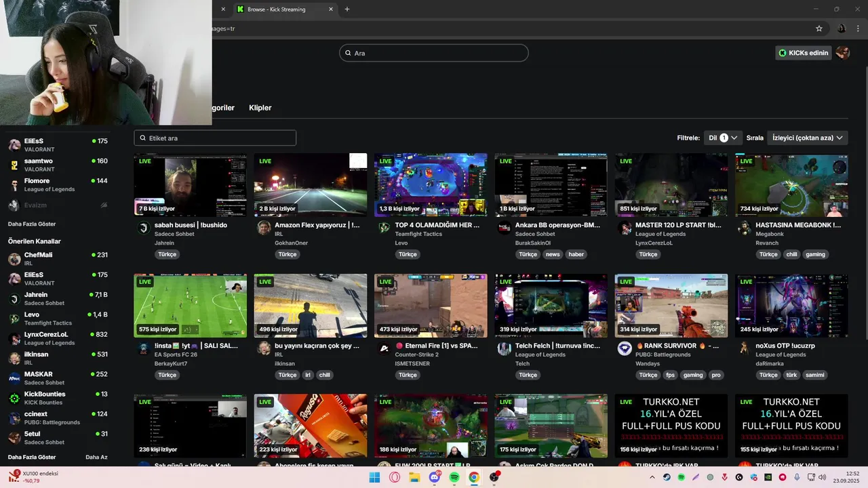This screenshot has height=488, width=868.
Task: Click daRimarka avatar on the noXus OTP card
Action: point(745,349)
